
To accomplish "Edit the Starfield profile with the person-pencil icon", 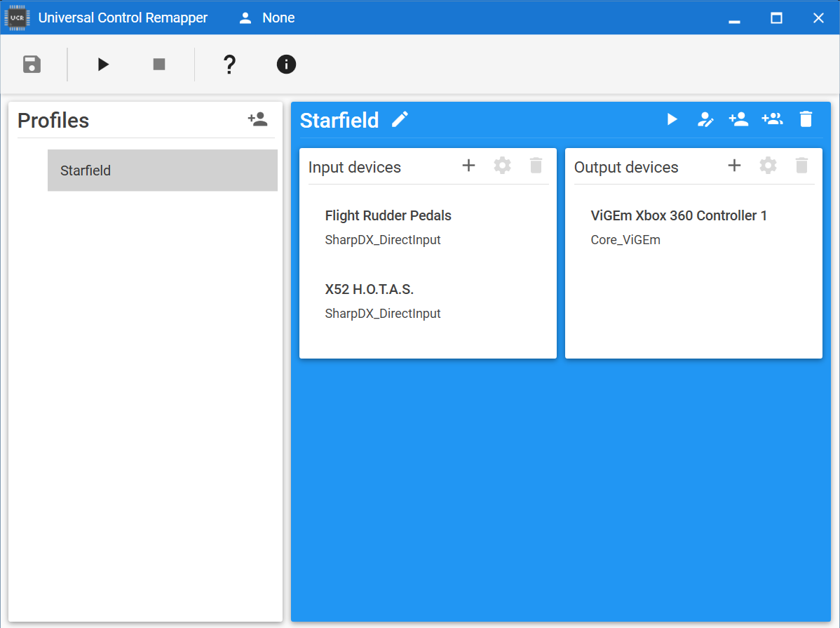I will coord(705,119).
